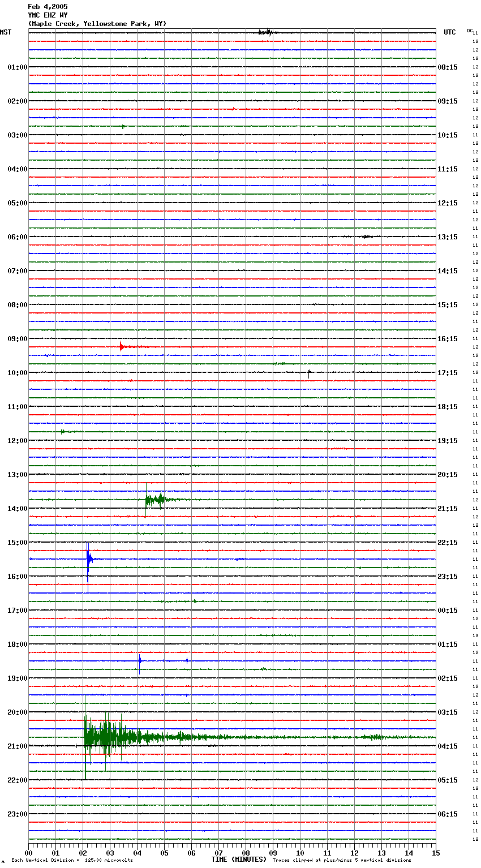This screenshot has height=868, width=481.
Task: Click the "TIME (MINUTES)" axis title
Action: coord(239,860)
